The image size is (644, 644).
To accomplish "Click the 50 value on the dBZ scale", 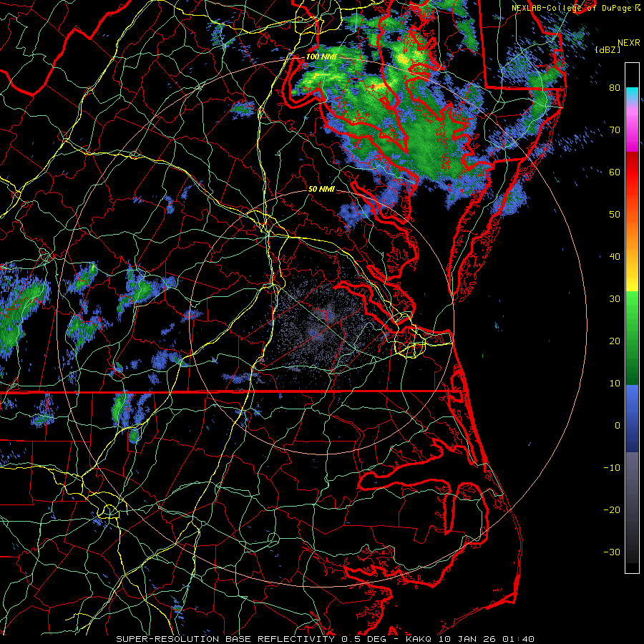I will pos(615,215).
